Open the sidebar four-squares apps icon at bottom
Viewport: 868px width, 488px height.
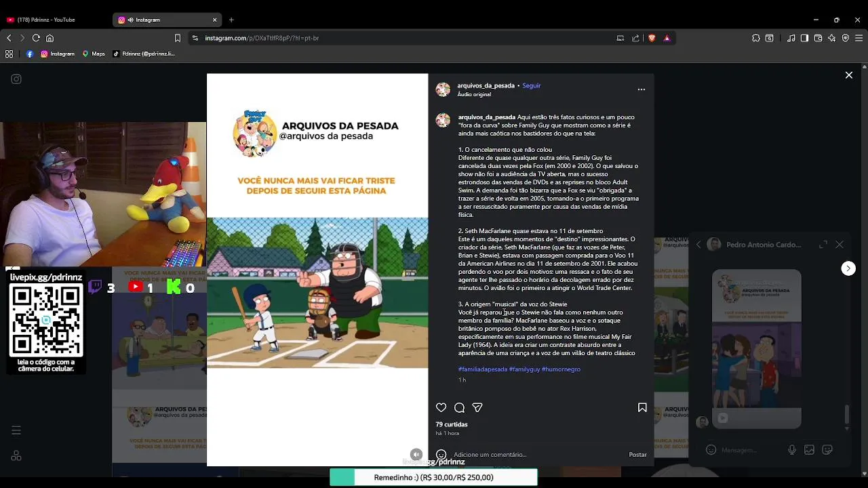point(16,456)
